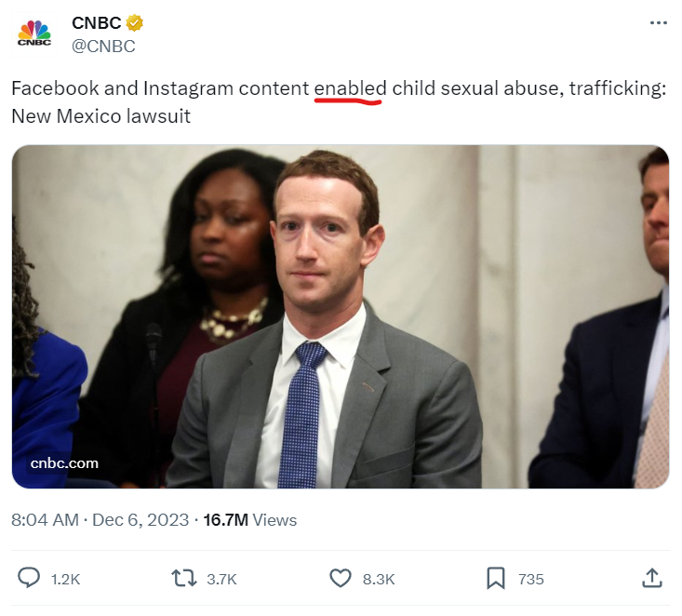Click the cnbc.com label on the image

64,462
